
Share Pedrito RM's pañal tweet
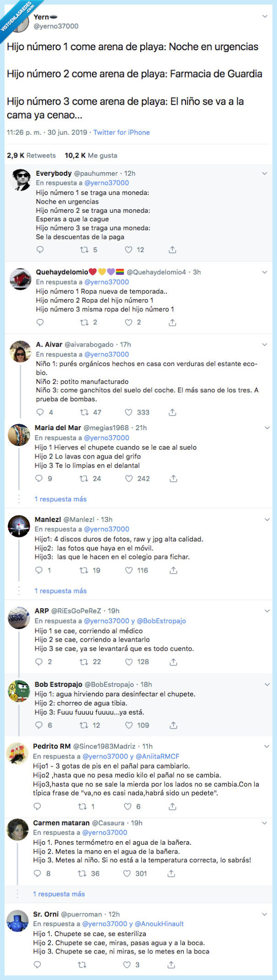(172, 806)
